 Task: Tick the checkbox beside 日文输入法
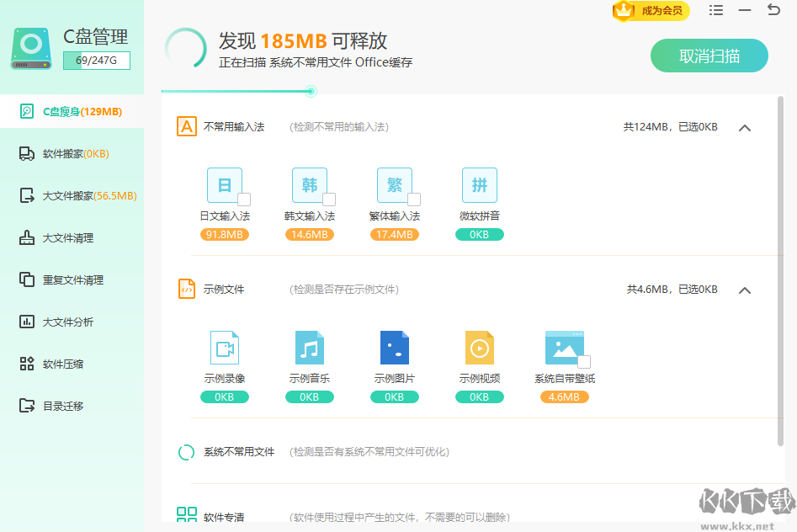[242, 199]
